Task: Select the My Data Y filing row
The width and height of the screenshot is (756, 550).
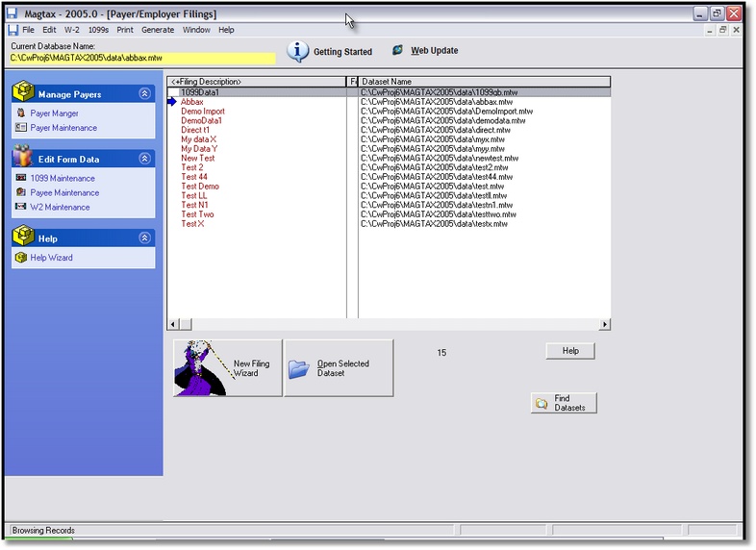Action: (x=390, y=148)
